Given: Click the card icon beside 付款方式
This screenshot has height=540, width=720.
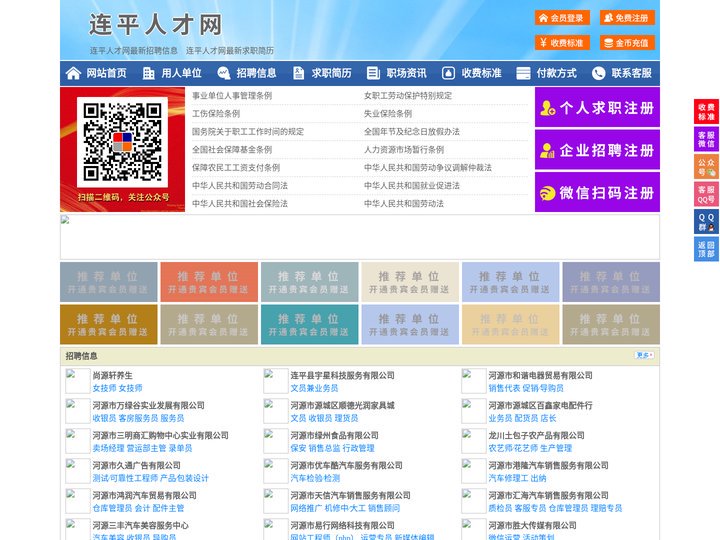Looking at the screenshot, I should coord(523,73).
